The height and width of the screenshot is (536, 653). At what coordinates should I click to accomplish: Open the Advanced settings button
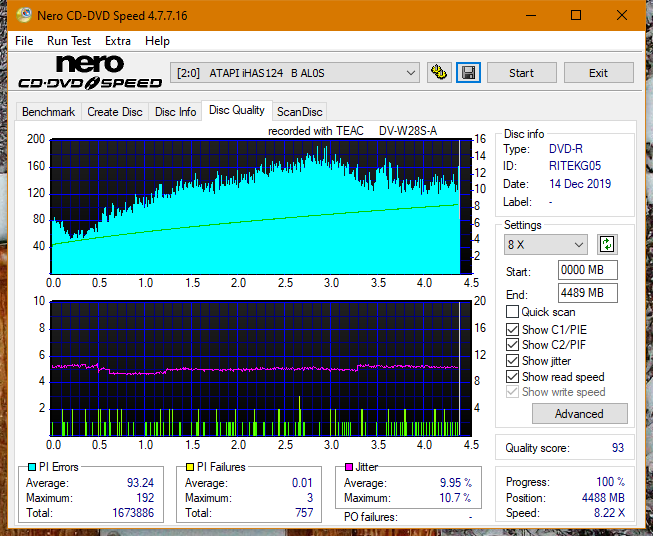coord(579,414)
